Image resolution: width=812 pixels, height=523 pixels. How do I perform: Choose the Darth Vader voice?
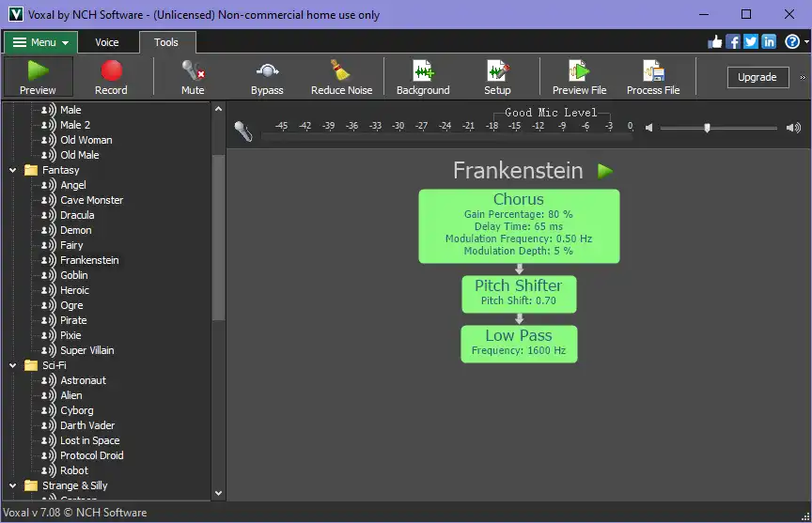coord(87,425)
